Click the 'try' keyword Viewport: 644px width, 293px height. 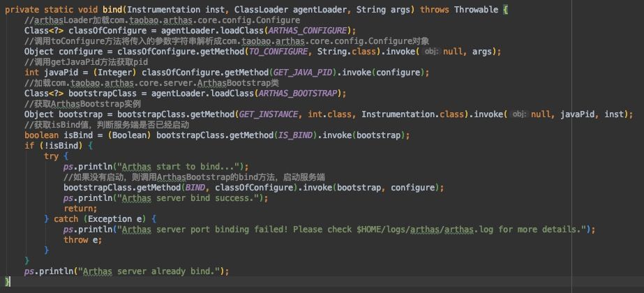(52, 156)
